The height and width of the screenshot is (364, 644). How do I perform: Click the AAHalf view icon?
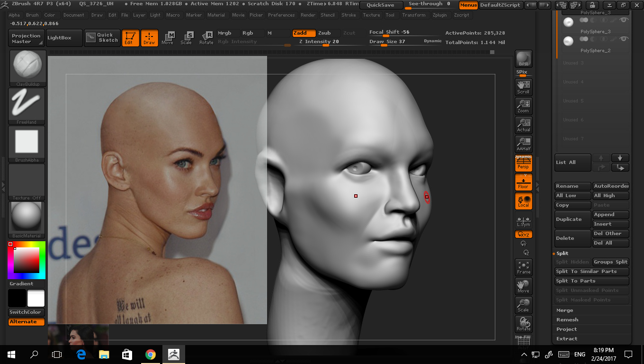point(523,144)
